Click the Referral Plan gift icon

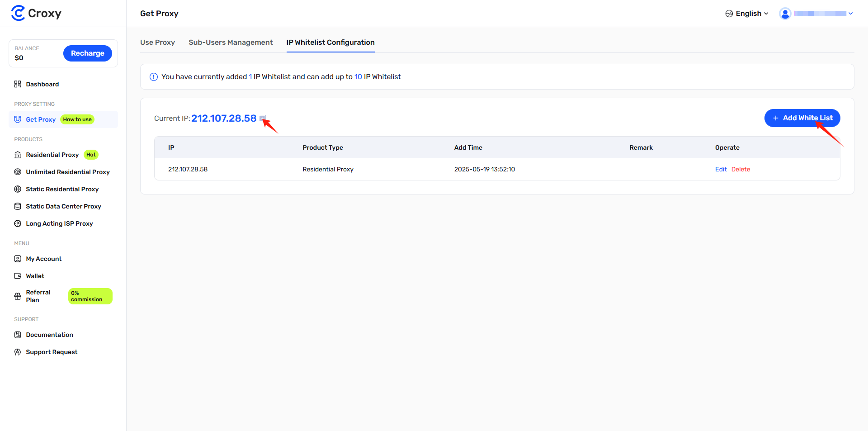pos(18,296)
